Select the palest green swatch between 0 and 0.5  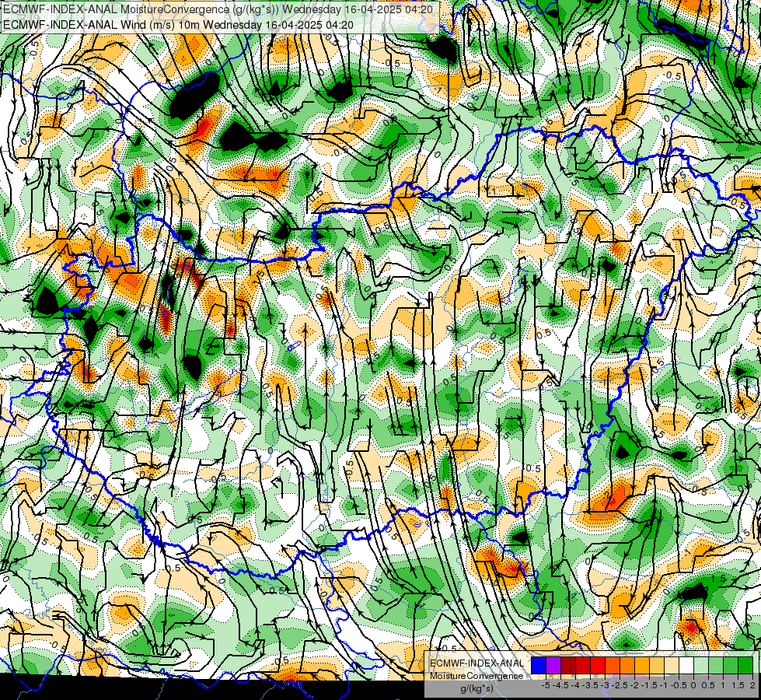[701, 666]
